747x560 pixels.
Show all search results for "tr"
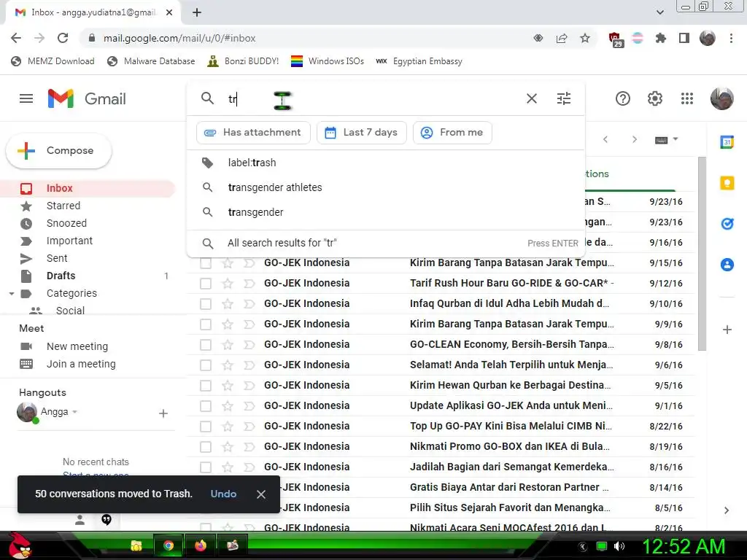386,243
